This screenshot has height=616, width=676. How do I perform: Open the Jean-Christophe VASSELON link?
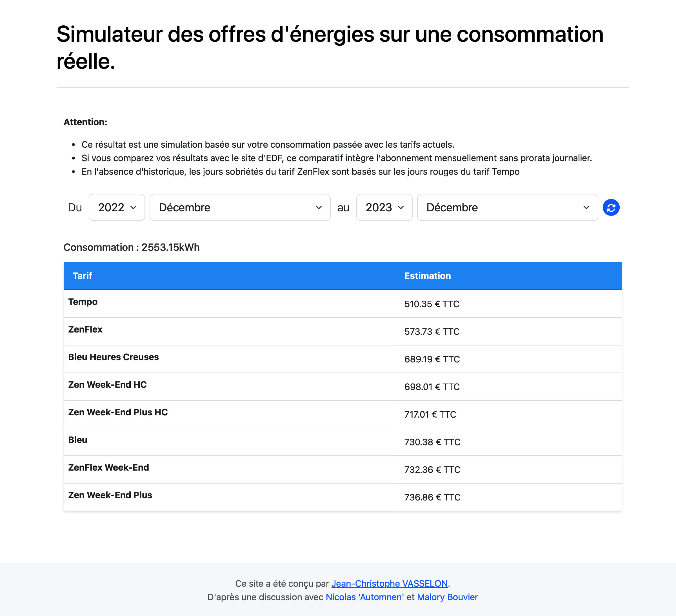click(389, 584)
